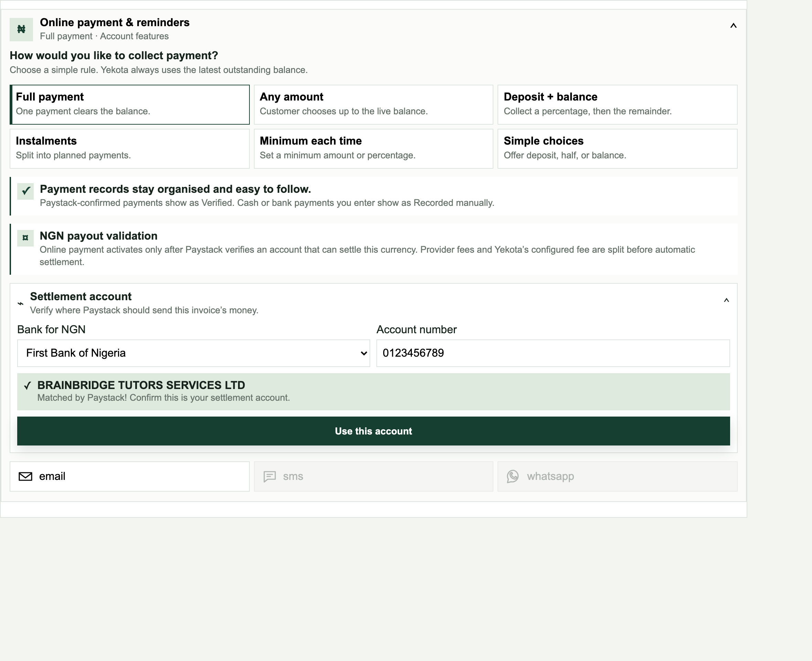Select the Full payment option
812x661 pixels.
[x=130, y=104]
